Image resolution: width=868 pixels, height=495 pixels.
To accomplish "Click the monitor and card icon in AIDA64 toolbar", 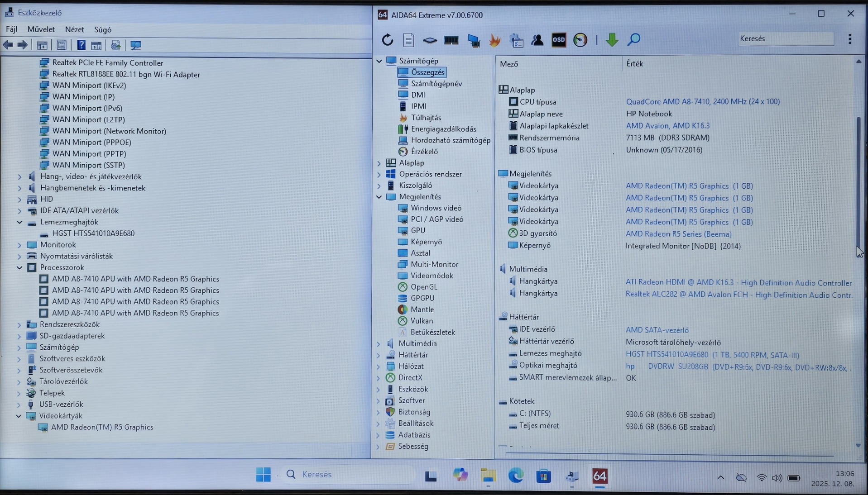I will coord(474,40).
